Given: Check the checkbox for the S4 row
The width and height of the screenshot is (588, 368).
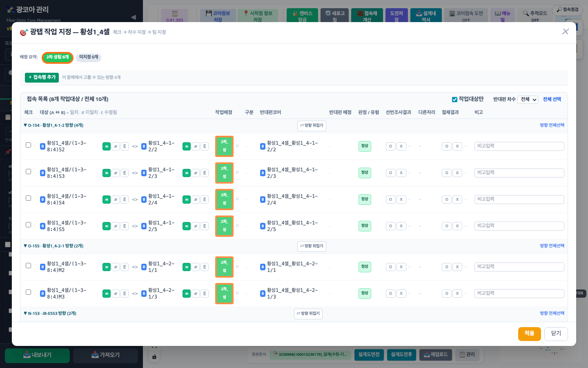Looking at the screenshot, I should (28, 198).
